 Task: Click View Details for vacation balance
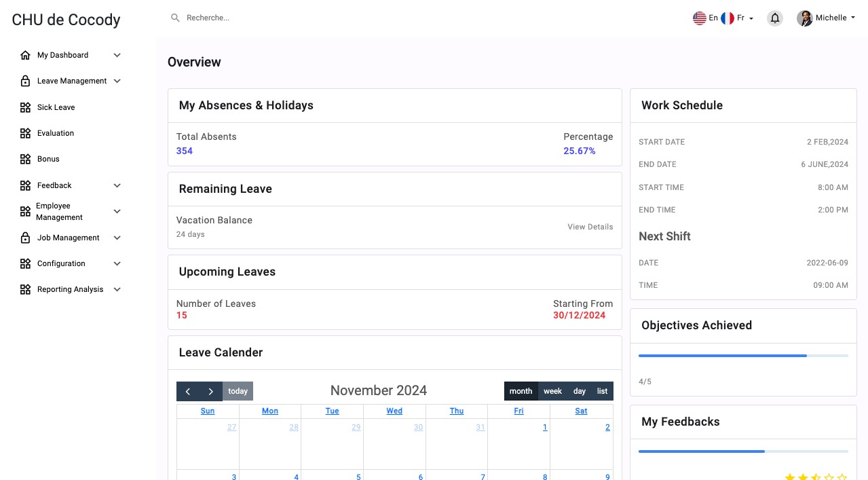click(590, 227)
